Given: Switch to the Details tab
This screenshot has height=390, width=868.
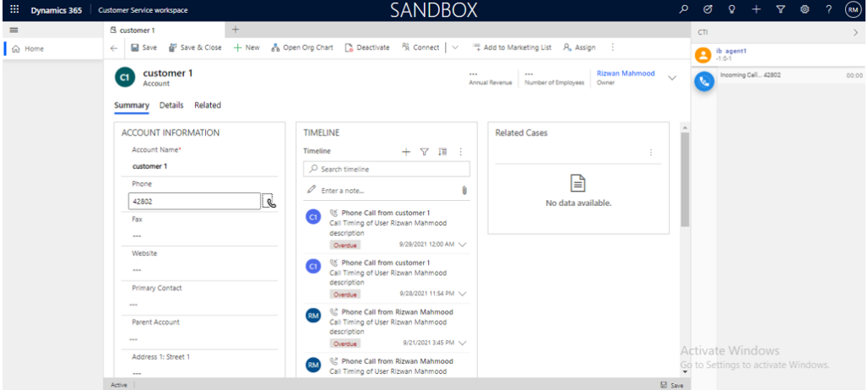Looking at the screenshot, I should 171,105.
